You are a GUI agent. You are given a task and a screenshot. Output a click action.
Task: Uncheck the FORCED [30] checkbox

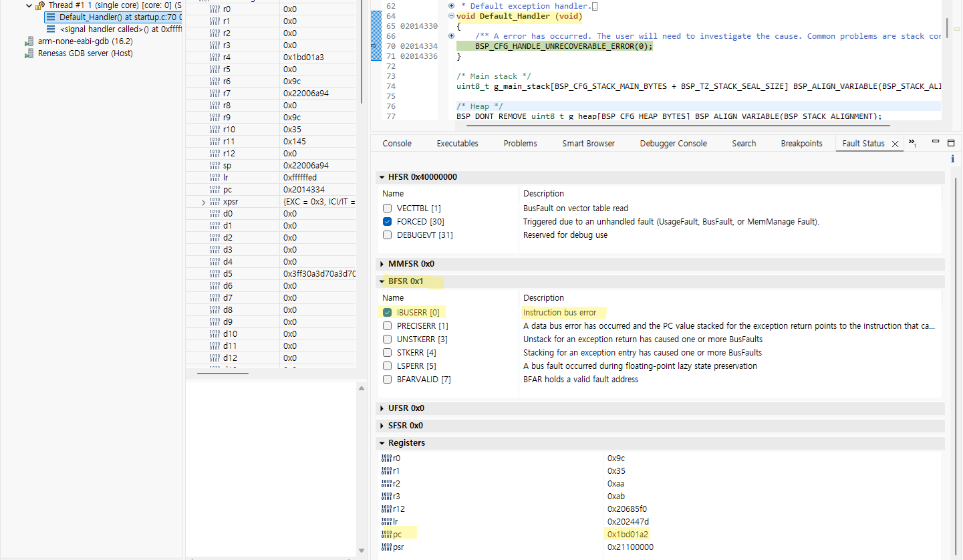coord(388,222)
